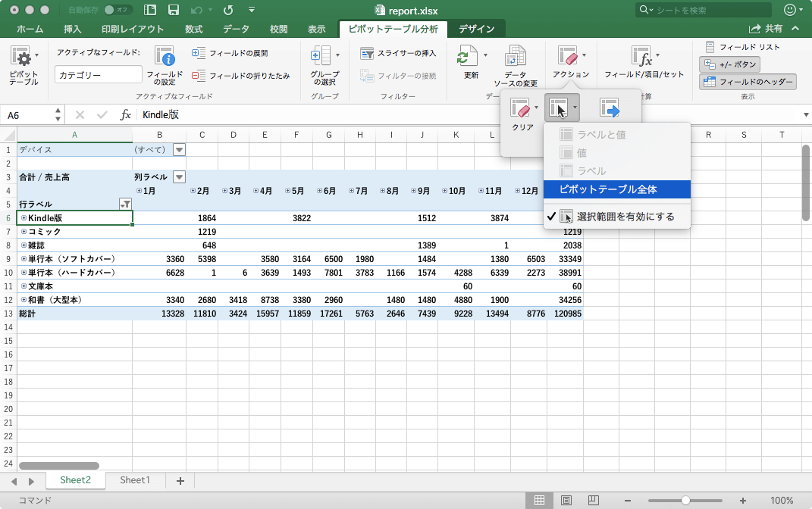The width and height of the screenshot is (812, 509).
Task: Select the grand total cell 120985
Action: 566,314
